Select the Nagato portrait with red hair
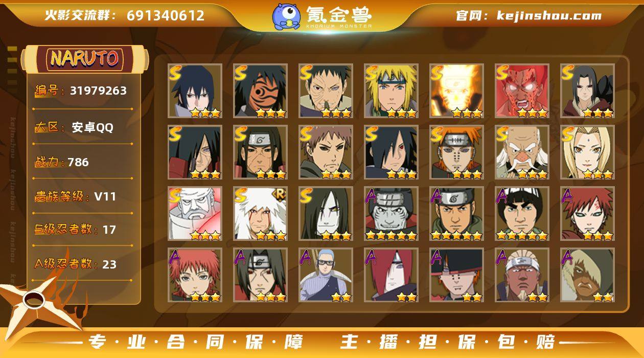This screenshot has height=358, width=644. 392,275
